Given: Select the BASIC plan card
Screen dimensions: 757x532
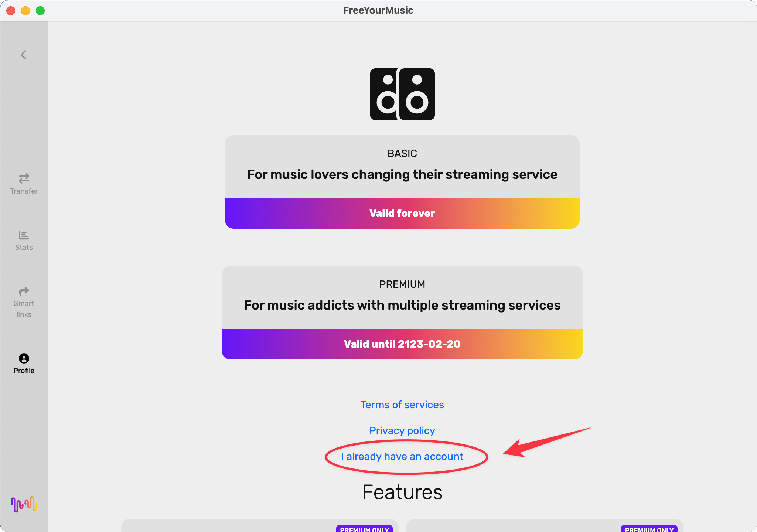Looking at the screenshot, I should coord(402,167).
